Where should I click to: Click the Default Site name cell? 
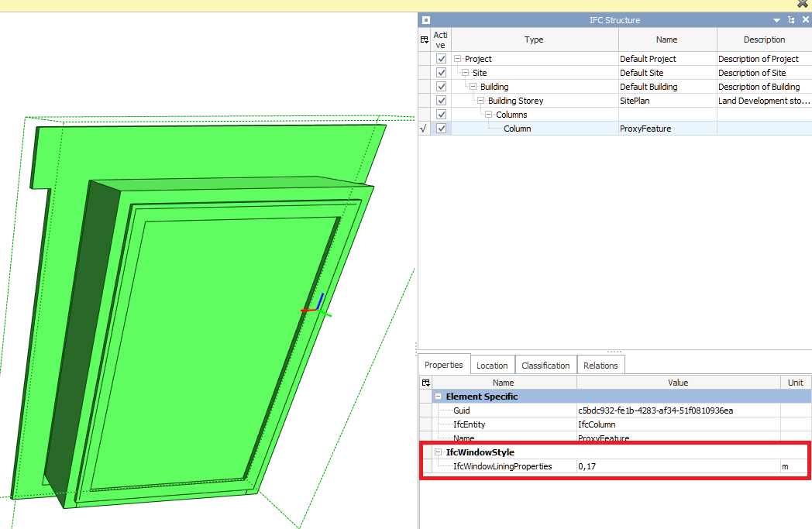(x=667, y=73)
